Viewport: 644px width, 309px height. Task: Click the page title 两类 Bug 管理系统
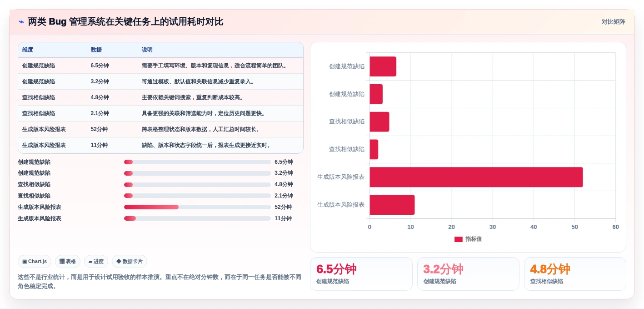click(125, 22)
